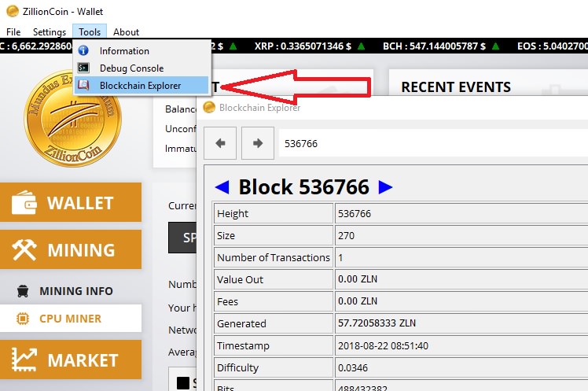
Task: Go to previous block with blue left triangle
Action: point(222,187)
